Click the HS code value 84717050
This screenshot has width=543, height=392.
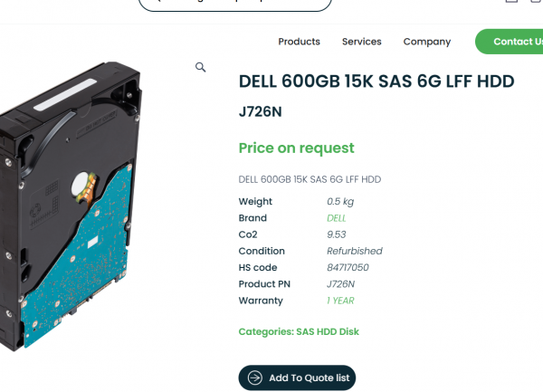[x=348, y=268]
